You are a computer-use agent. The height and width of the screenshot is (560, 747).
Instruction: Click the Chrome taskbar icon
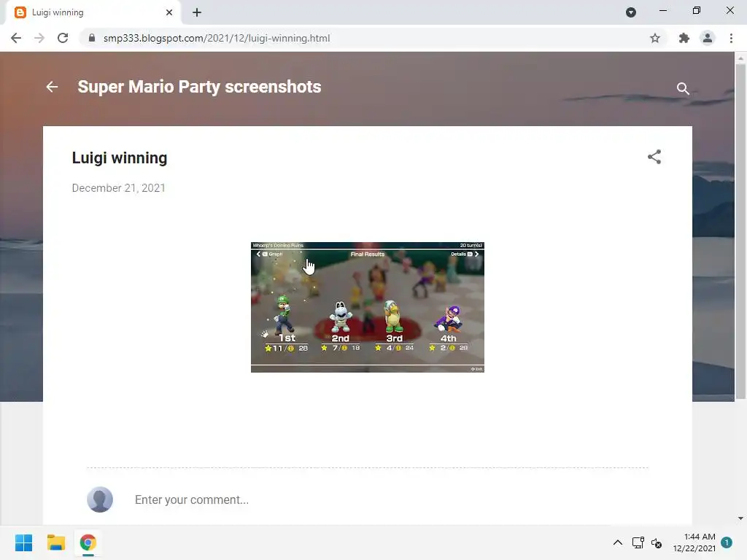pyautogui.click(x=88, y=542)
